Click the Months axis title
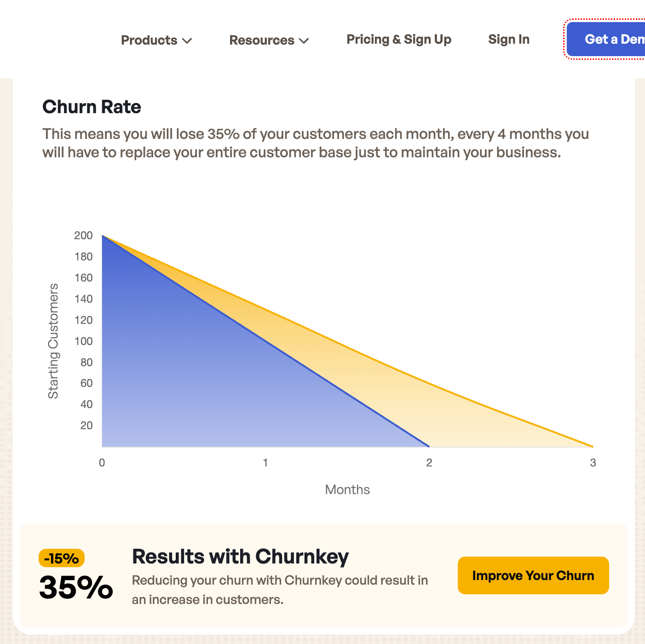 point(347,489)
